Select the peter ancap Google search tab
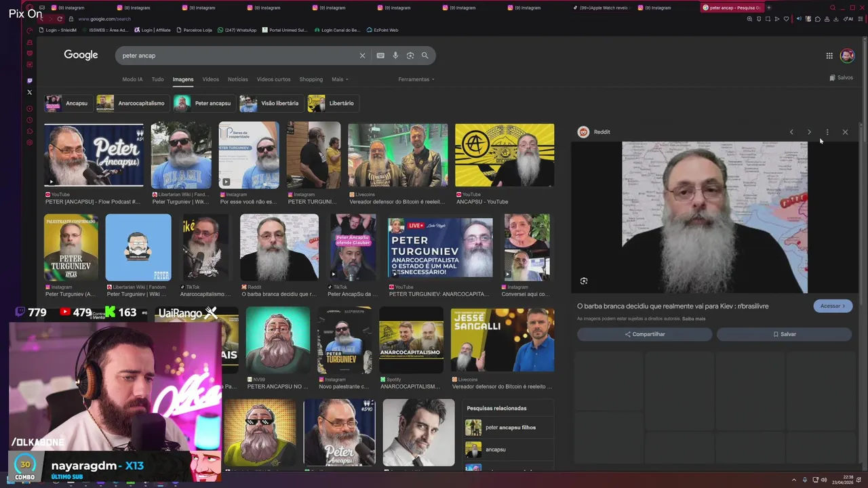Image resolution: width=868 pixels, height=488 pixels. [731, 7]
